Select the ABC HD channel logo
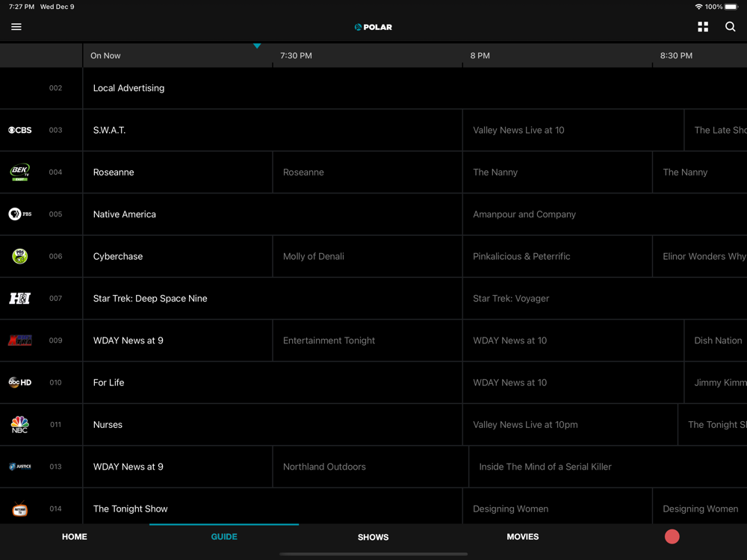This screenshot has height=560, width=747. (20, 382)
